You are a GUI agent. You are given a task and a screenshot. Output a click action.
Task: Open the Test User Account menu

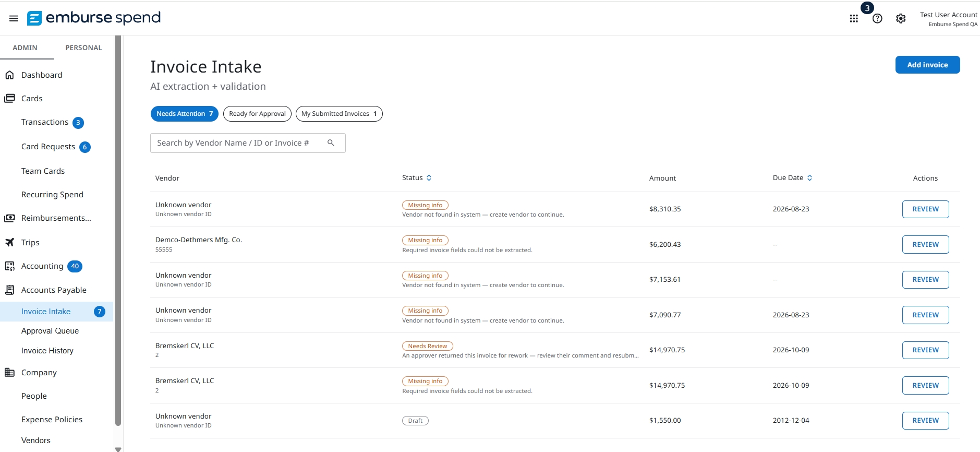(x=948, y=19)
